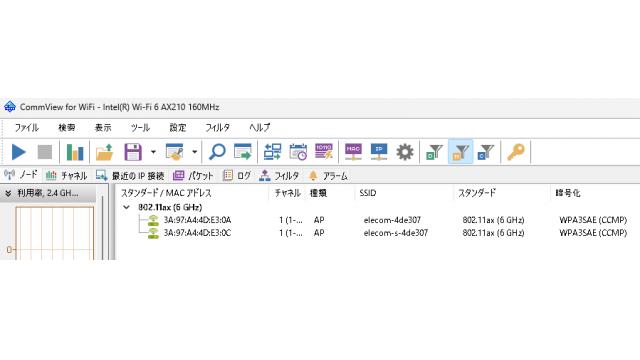Toggle the green-square funnel filter icon
640x360 pixels.
[434, 152]
